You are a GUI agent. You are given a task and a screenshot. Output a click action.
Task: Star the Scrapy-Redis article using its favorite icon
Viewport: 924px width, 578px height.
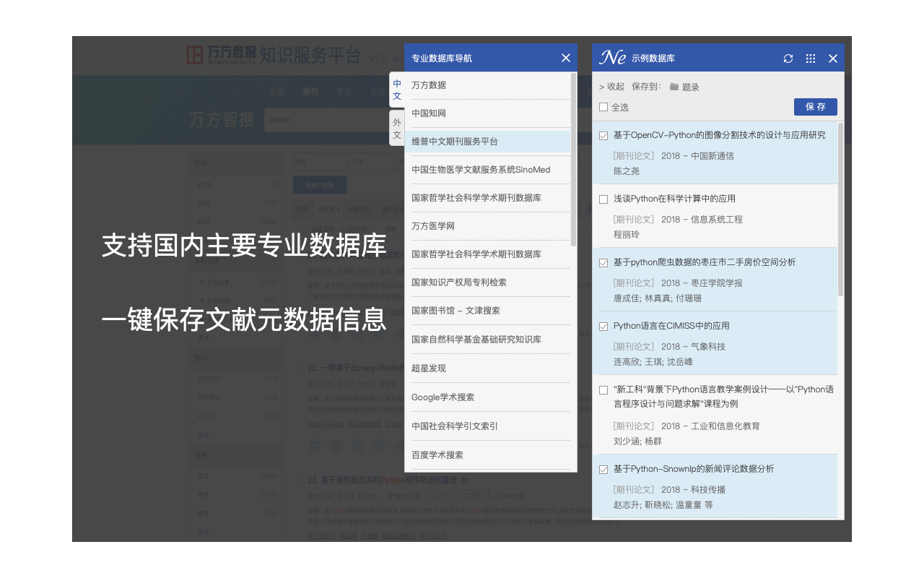[x=378, y=446]
